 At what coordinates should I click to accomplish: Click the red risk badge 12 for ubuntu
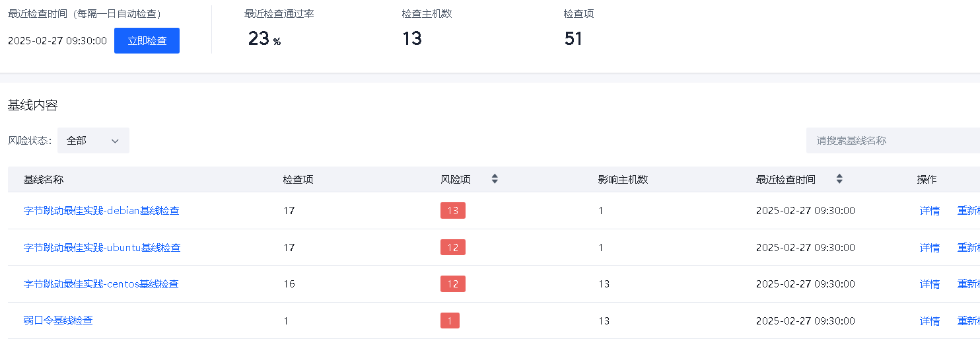[x=452, y=247]
